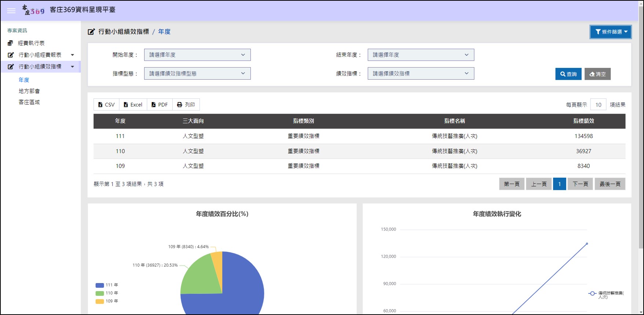Open the hamburger menu in the header
This screenshot has width=644, height=315.
tap(11, 11)
